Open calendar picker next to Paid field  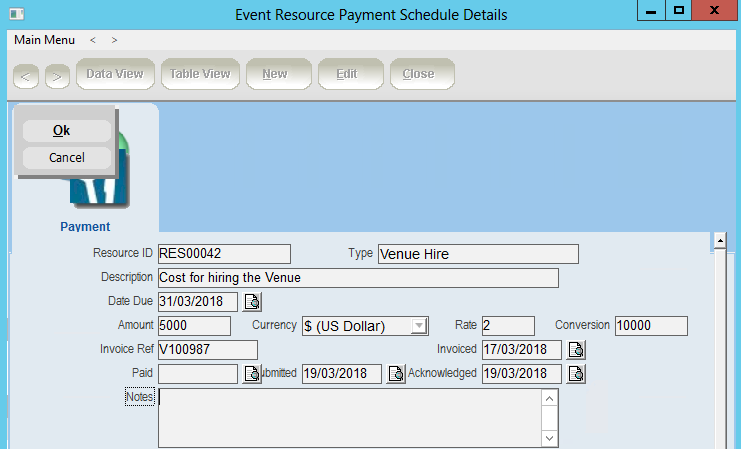pos(252,374)
